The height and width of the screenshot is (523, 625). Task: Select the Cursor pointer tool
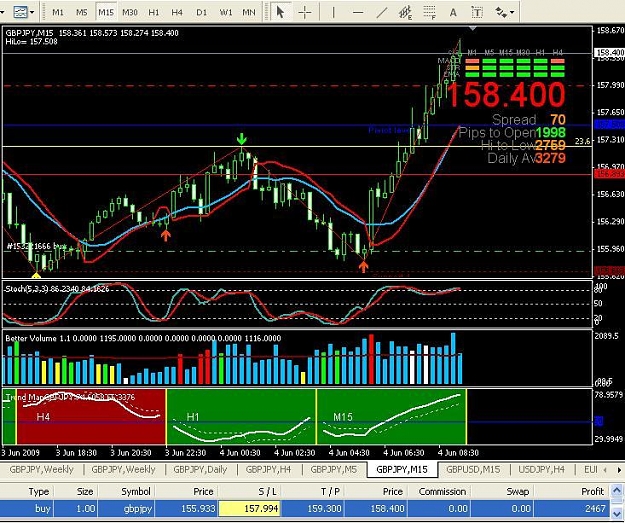pyautogui.click(x=281, y=12)
